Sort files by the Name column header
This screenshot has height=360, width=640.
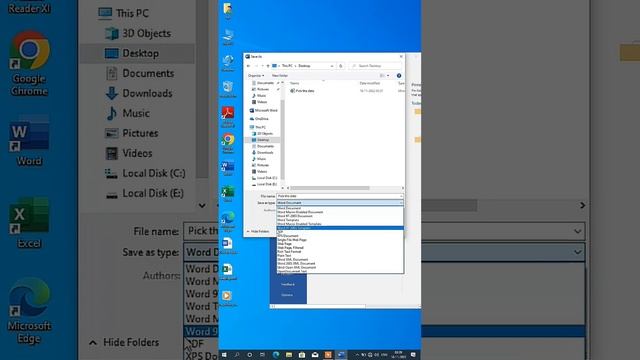[x=295, y=83]
